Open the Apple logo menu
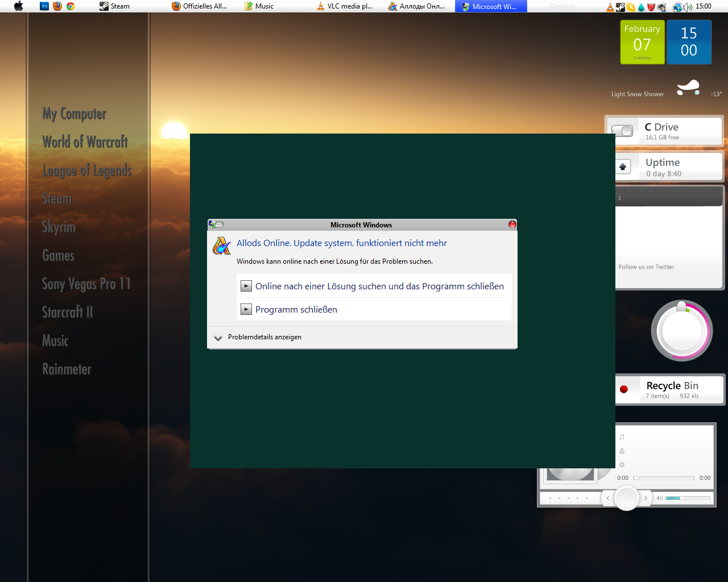The height and width of the screenshot is (582, 728). (18, 6)
